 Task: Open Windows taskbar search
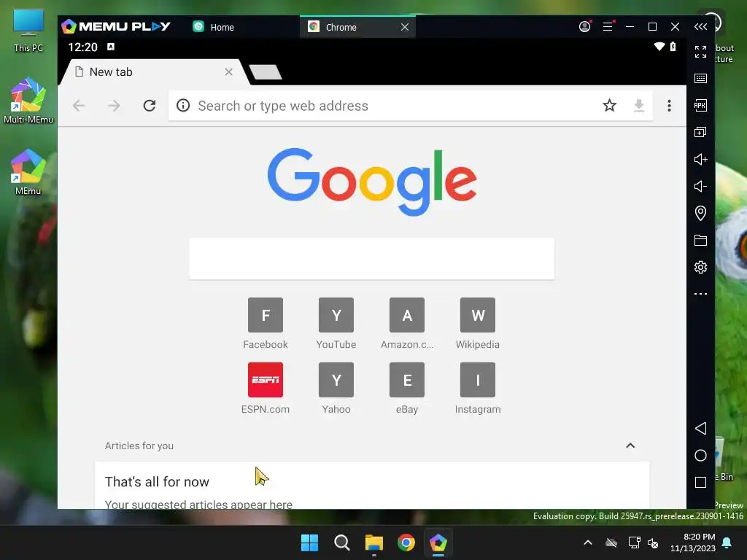tap(341, 542)
